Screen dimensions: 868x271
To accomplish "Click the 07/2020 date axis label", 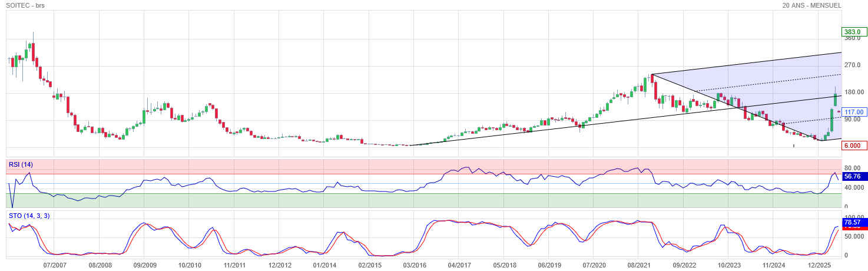I will (594, 266).
